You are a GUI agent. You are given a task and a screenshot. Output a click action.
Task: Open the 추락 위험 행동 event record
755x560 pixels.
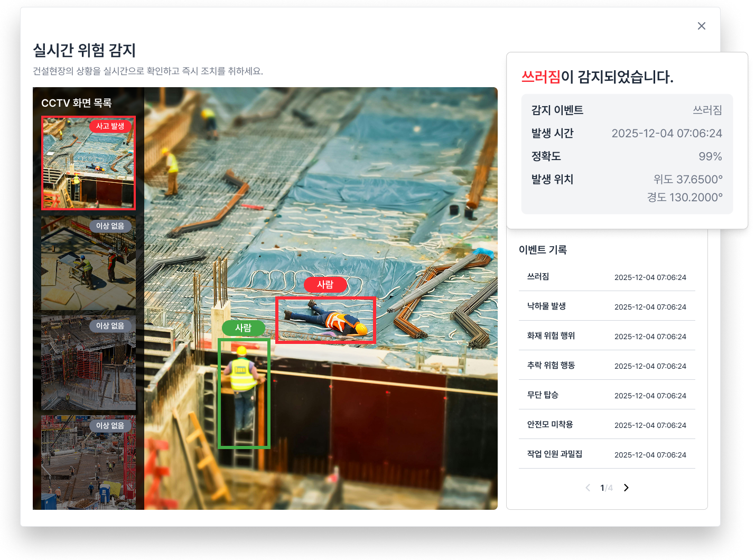click(x=607, y=366)
